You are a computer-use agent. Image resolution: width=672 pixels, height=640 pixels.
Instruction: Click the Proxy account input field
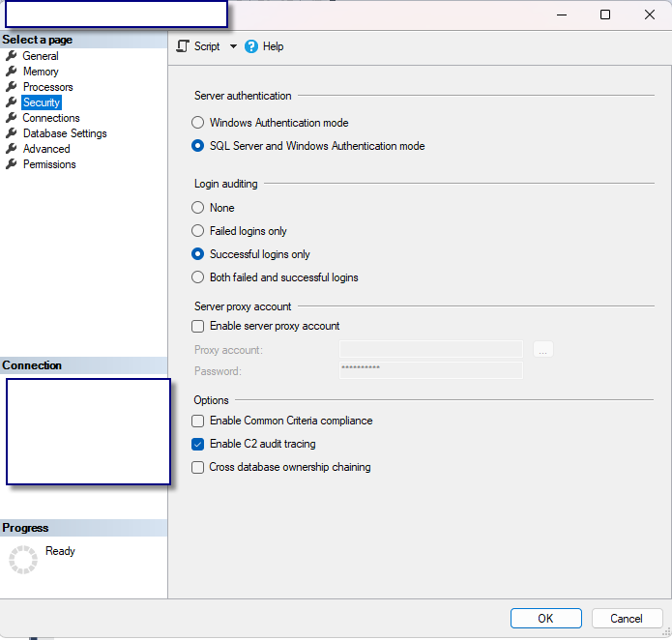(x=430, y=349)
